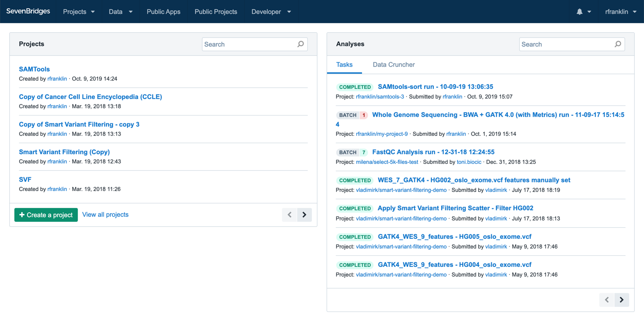The image size is (644, 318).
Task: Open Apply Smart Variant Filtering Scatter task
Action: click(455, 208)
